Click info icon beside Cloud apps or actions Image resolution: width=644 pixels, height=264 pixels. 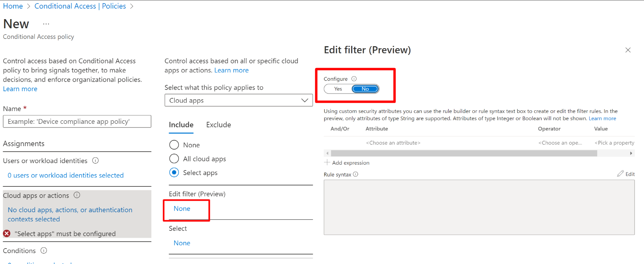click(77, 195)
